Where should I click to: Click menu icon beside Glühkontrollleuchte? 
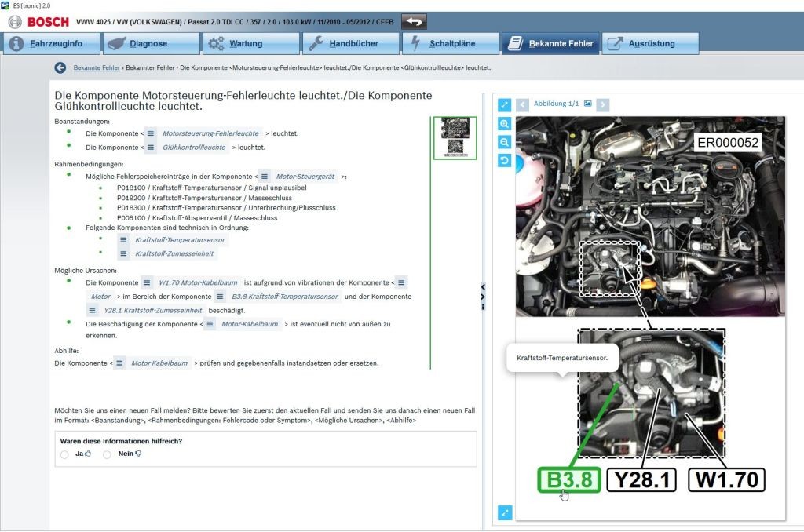(151, 147)
